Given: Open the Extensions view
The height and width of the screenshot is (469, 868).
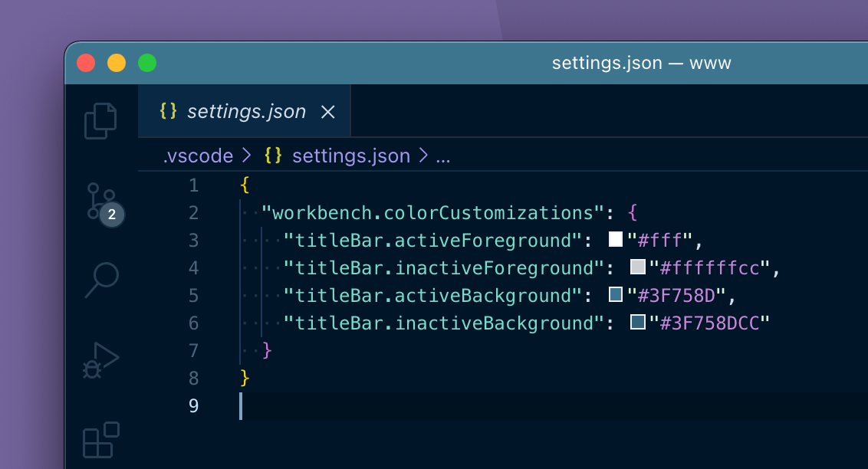Looking at the screenshot, I should (x=101, y=441).
